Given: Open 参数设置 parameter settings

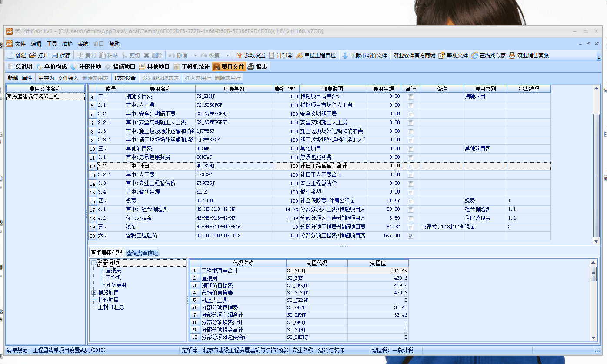Looking at the screenshot, I should [239, 56].
